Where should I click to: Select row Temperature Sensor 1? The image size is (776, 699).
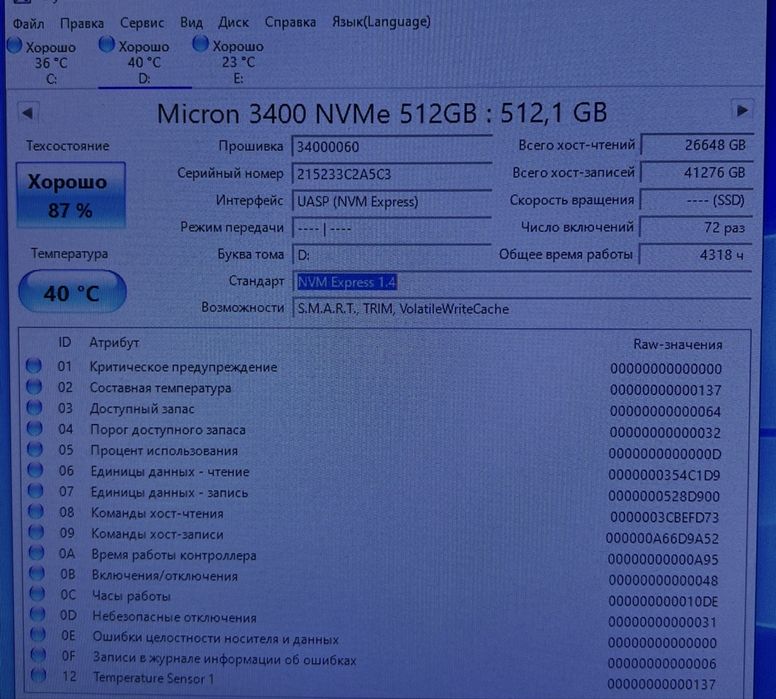(374, 680)
